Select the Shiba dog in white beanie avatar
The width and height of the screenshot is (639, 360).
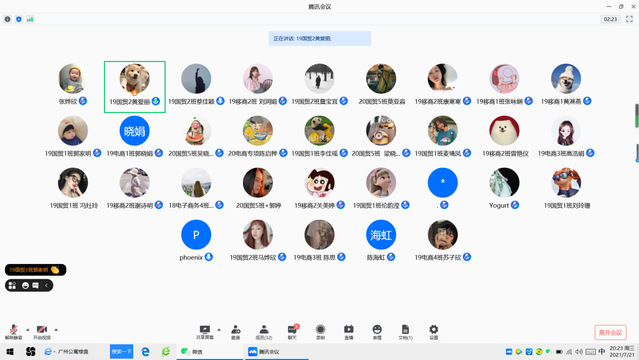pyautogui.click(x=566, y=79)
